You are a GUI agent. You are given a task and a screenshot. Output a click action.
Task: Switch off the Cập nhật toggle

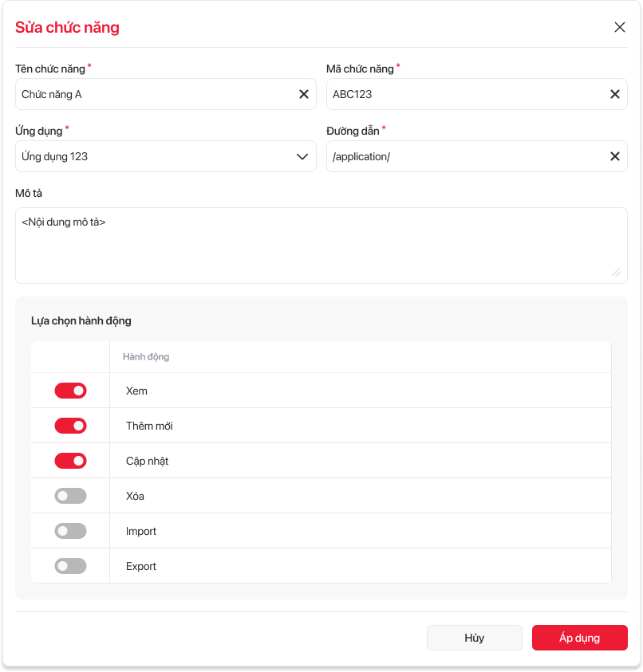(x=70, y=461)
